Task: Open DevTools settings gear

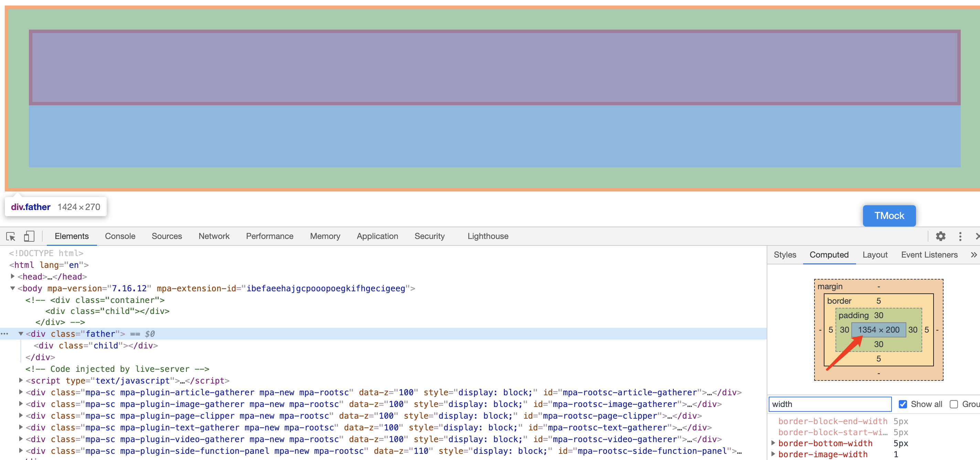Action: click(x=940, y=237)
